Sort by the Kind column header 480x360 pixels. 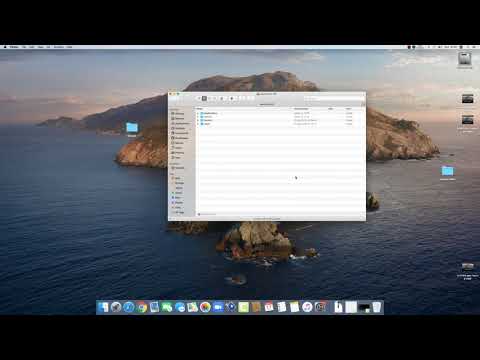[x=349, y=109]
